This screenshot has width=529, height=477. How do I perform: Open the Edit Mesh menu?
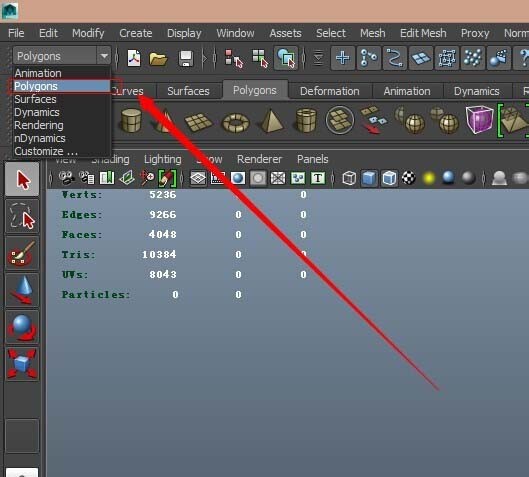(x=423, y=33)
